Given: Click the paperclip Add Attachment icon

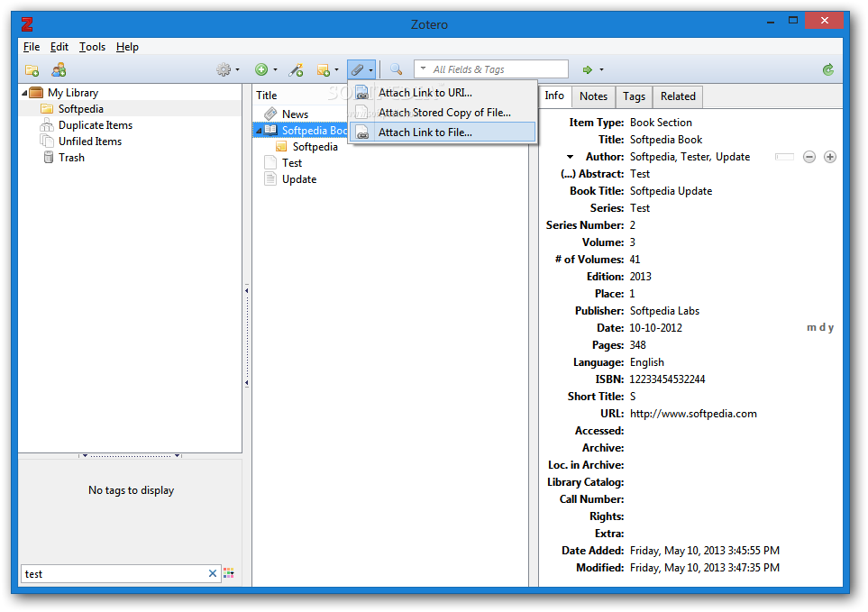Looking at the screenshot, I should pyautogui.click(x=357, y=69).
